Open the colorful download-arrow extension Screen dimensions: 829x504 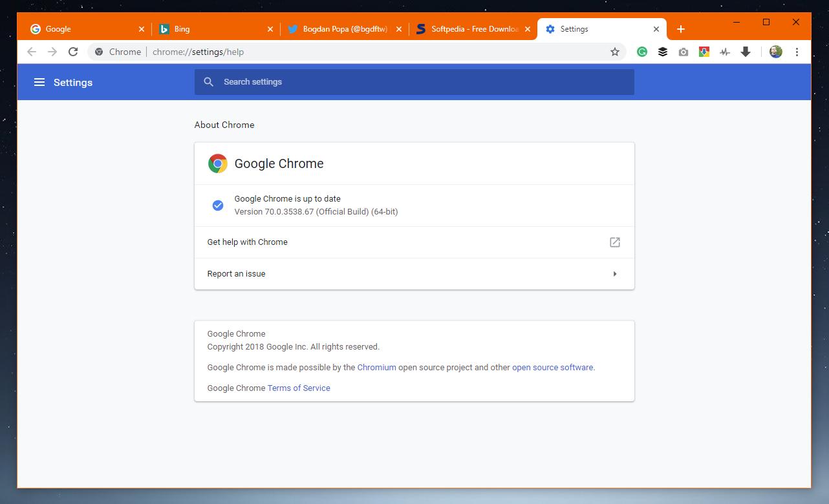point(704,52)
